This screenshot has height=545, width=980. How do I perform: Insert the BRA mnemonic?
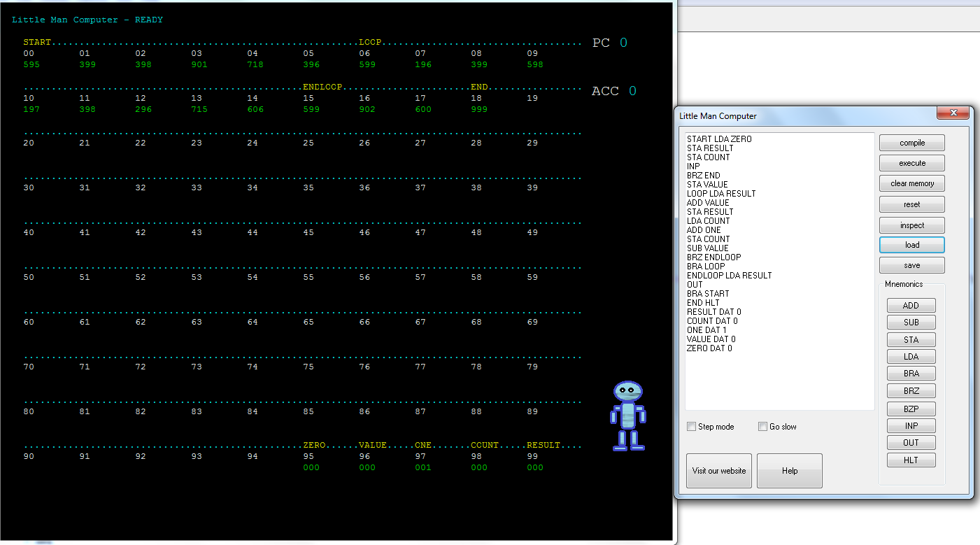click(x=911, y=374)
